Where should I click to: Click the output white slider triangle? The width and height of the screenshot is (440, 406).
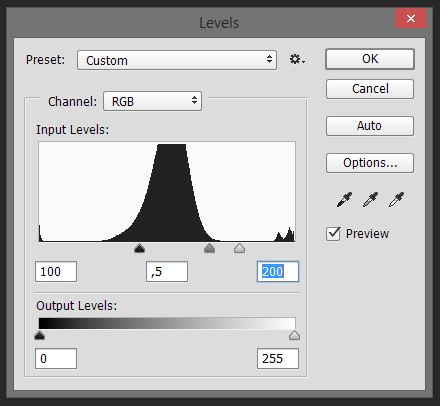[x=294, y=335]
